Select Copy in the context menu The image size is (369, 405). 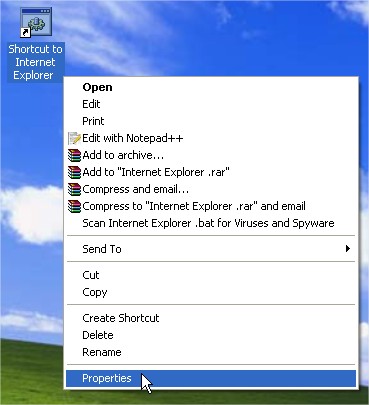coord(211,292)
